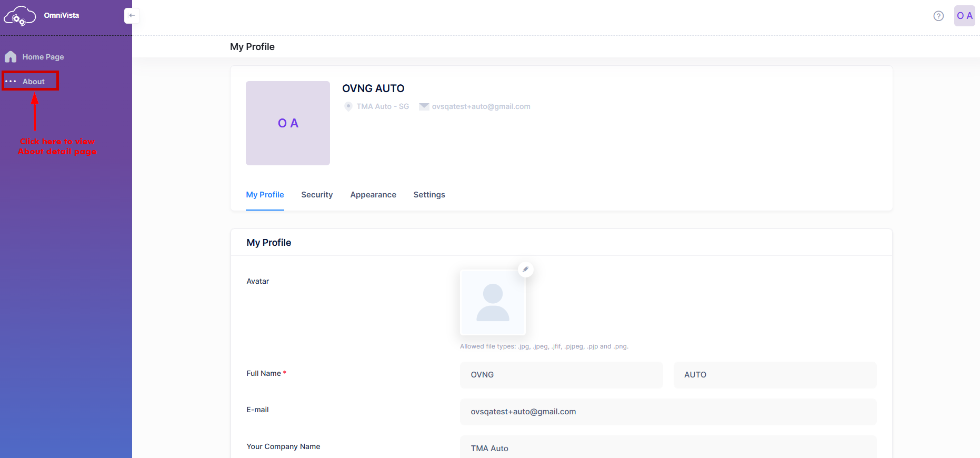Image resolution: width=980 pixels, height=458 pixels.
Task: Click the last name field containing AUTO
Action: [x=775, y=375]
